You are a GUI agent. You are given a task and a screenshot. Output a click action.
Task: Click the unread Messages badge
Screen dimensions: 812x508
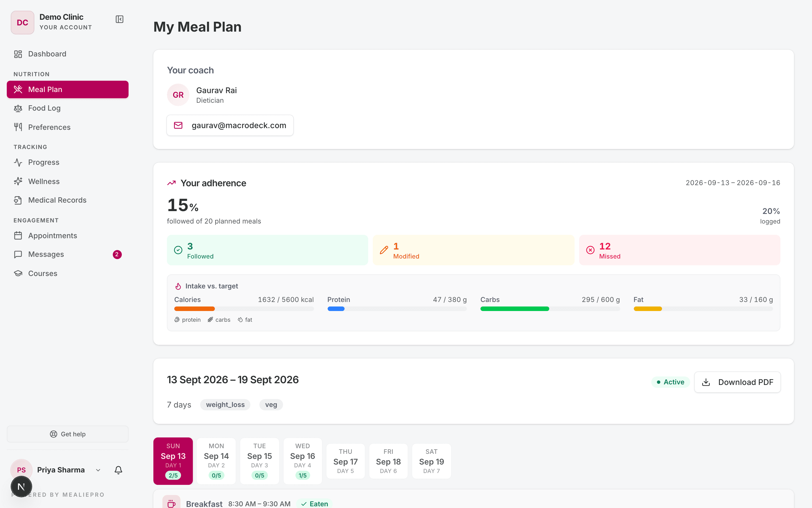tap(117, 254)
